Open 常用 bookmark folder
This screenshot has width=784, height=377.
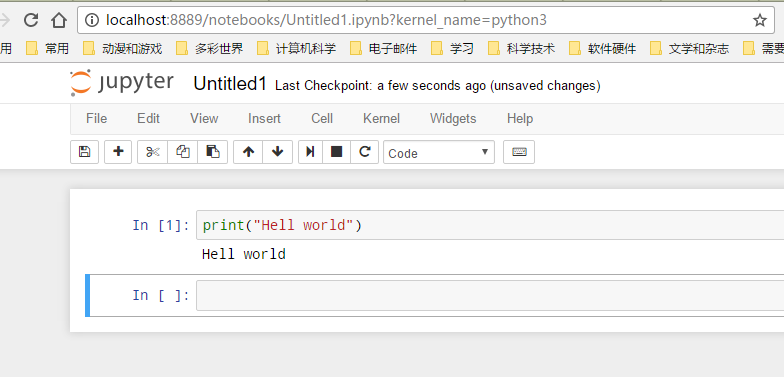pyautogui.click(x=48, y=48)
